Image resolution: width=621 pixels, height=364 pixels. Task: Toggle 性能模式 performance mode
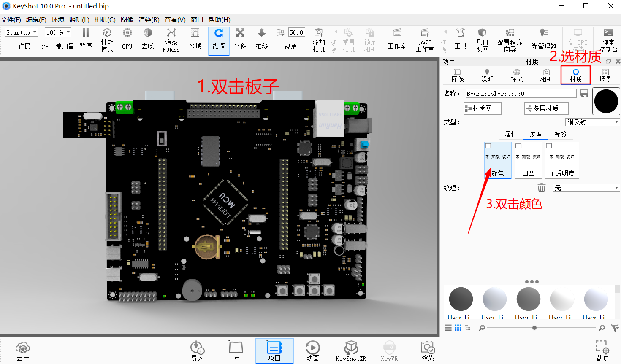click(107, 40)
